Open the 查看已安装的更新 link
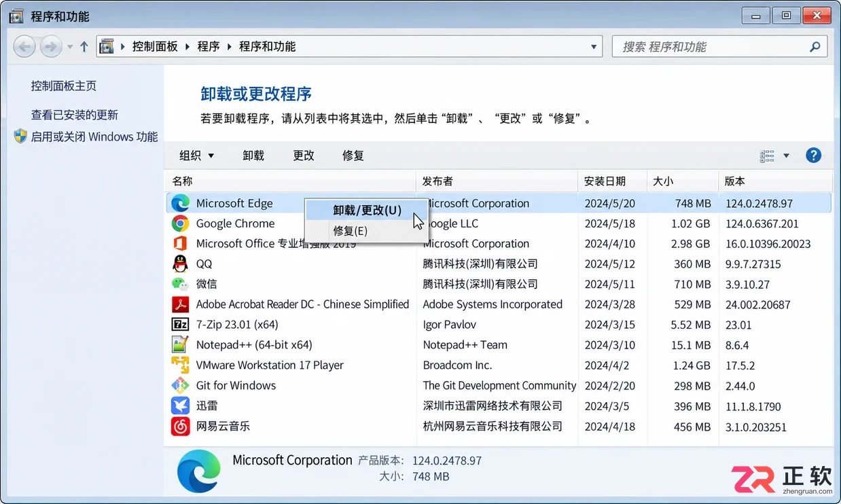Image resolution: width=841 pixels, height=504 pixels. (x=75, y=115)
